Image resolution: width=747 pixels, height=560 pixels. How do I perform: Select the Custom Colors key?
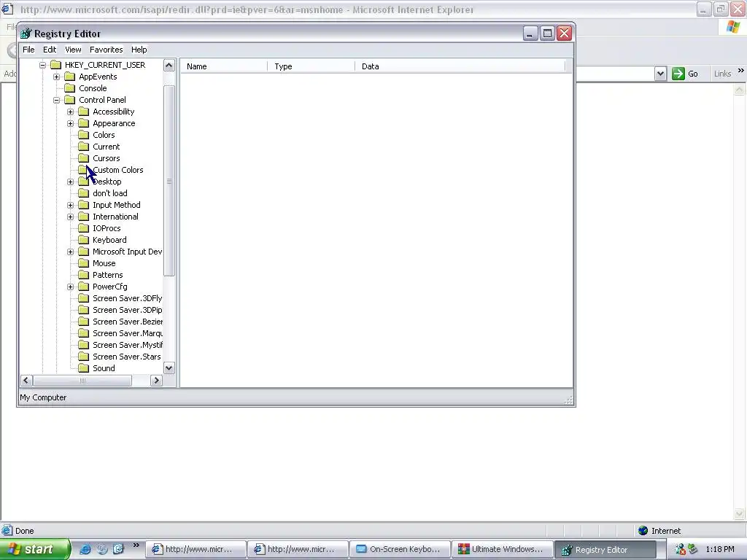tap(117, 170)
